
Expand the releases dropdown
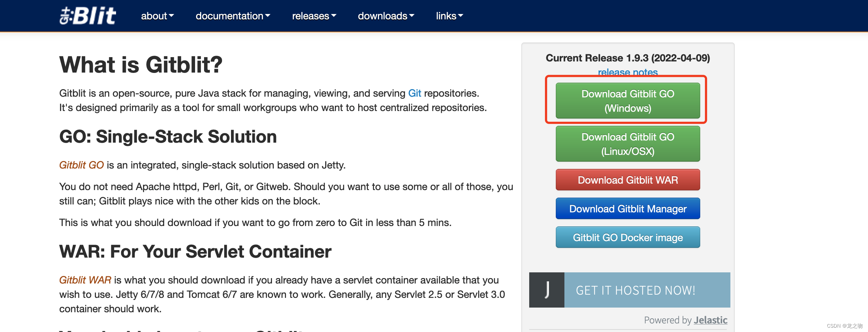314,16
